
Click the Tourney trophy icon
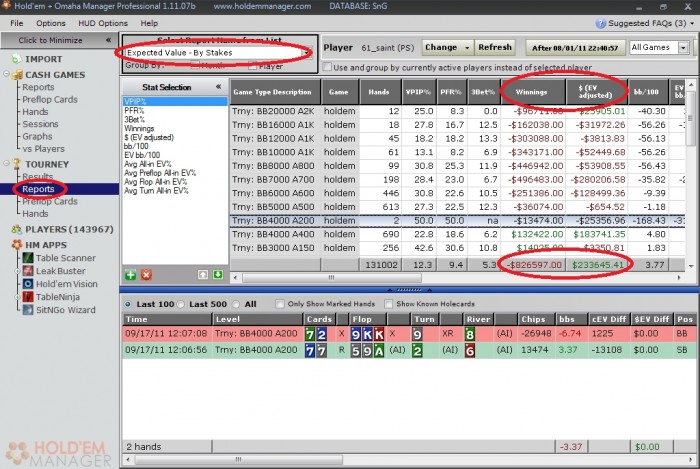click(17, 164)
